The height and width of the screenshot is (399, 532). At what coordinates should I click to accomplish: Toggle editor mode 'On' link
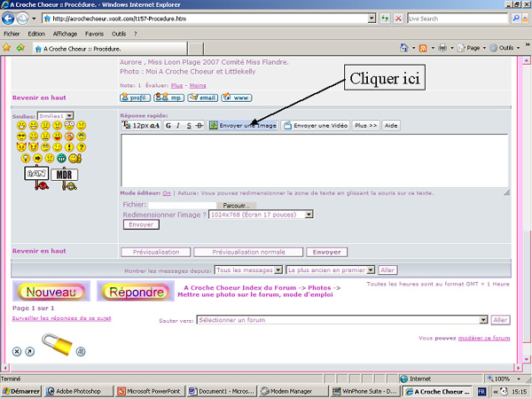click(167, 193)
